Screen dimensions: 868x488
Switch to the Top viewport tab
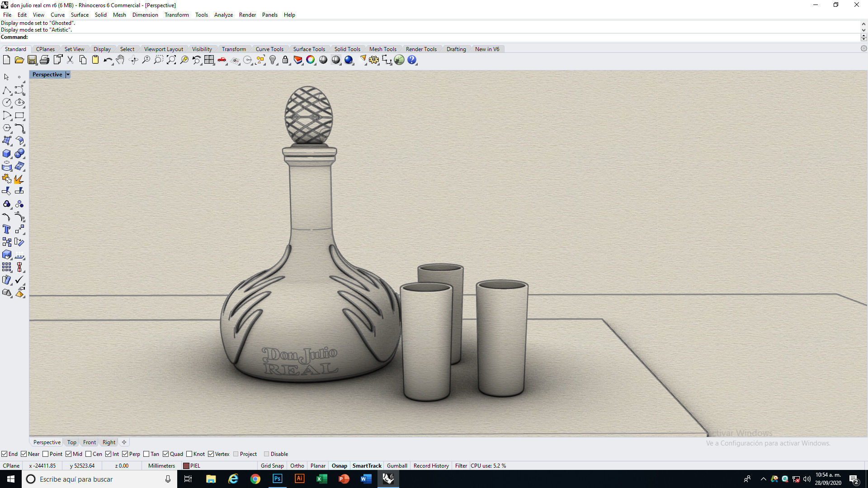(72, 442)
